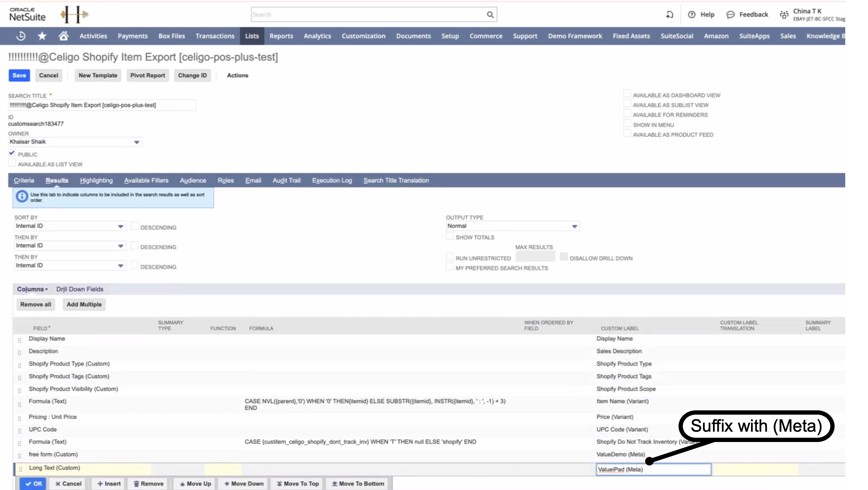The image size is (868, 490).
Task: Click the Oracle NetSuite logo
Action: pos(27,15)
